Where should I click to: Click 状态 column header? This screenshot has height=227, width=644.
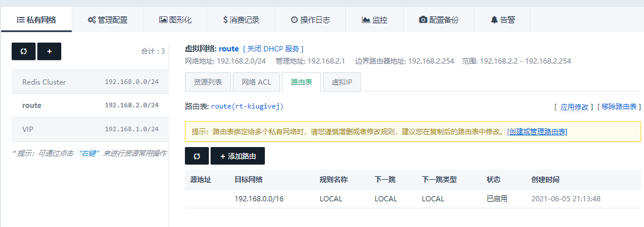[494, 180]
